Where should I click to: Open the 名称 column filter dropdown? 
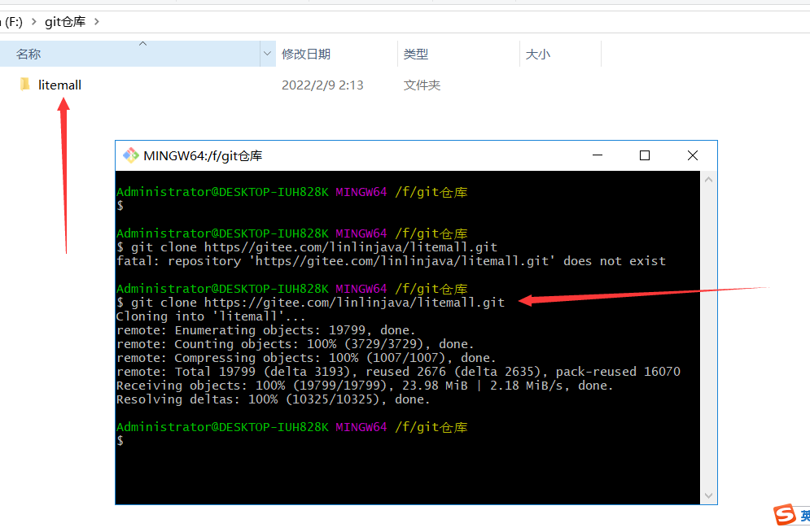tap(268, 54)
